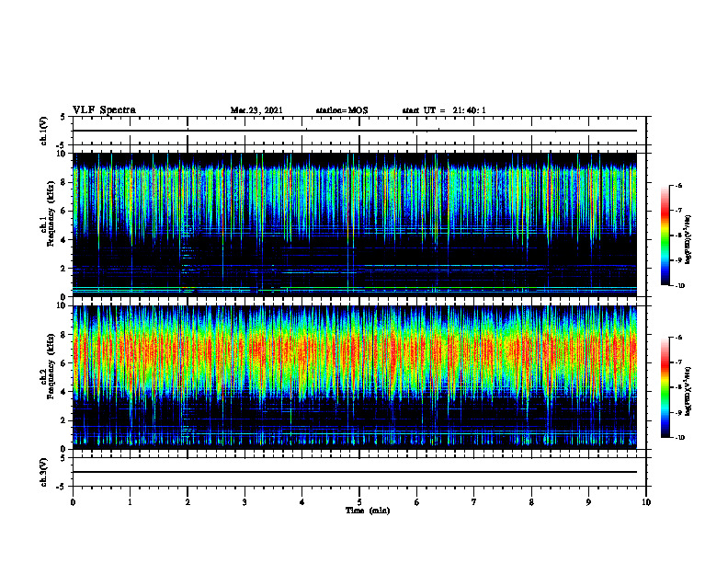This screenshot has height=563, width=728.
Task: Click the "2" kHz tick of ch.2 spectrogram
Action: coord(63,420)
